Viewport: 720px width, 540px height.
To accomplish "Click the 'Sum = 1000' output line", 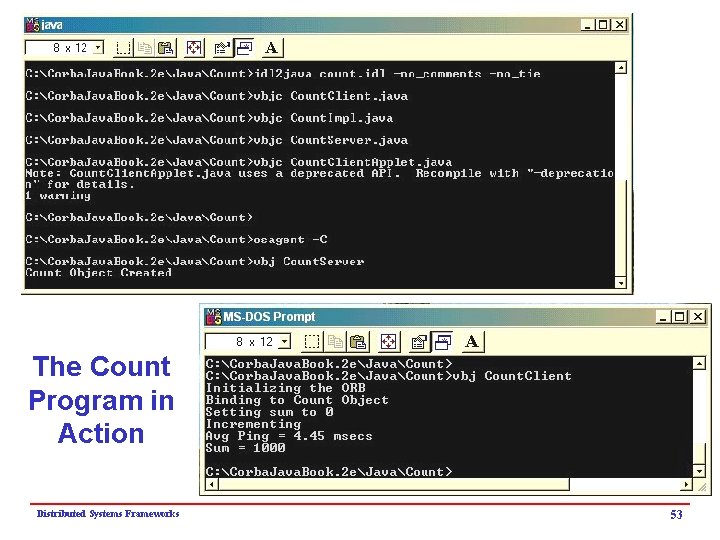I will pyautogui.click(x=246, y=448).
